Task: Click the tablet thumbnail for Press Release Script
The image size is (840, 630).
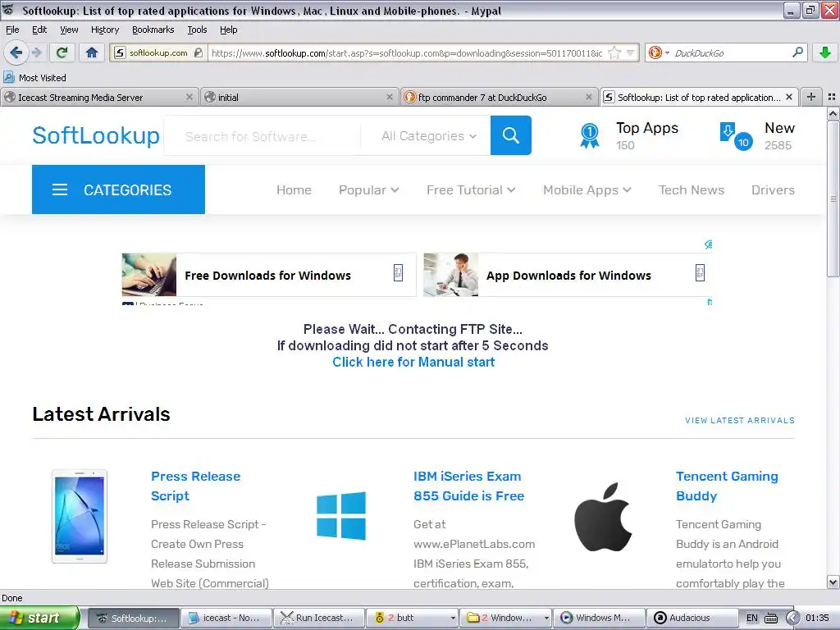Action: [x=80, y=516]
